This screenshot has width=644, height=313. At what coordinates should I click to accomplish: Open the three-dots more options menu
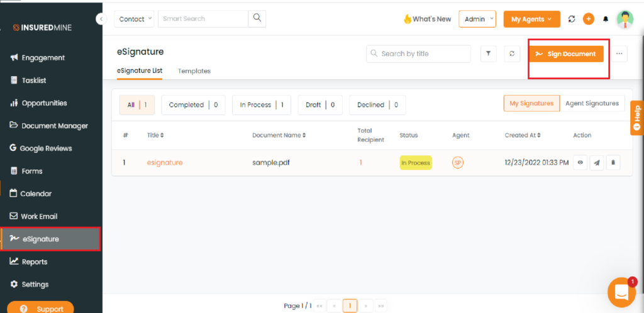click(619, 54)
